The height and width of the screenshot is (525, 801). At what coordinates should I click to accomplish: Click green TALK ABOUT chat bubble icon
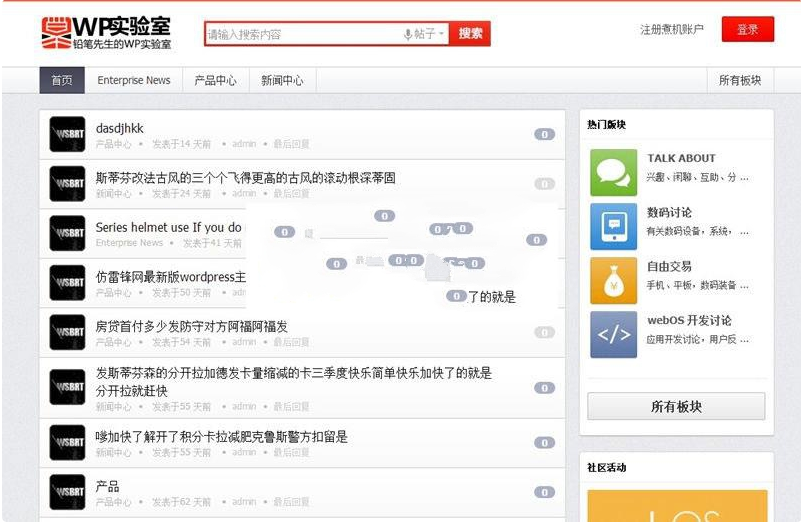tap(614, 173)
